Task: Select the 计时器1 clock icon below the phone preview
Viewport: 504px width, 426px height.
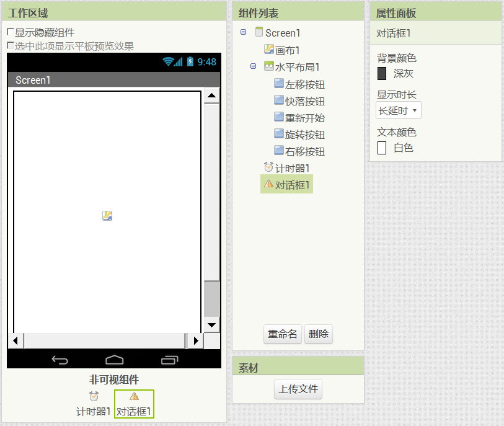Action: (x=94, y=397)
